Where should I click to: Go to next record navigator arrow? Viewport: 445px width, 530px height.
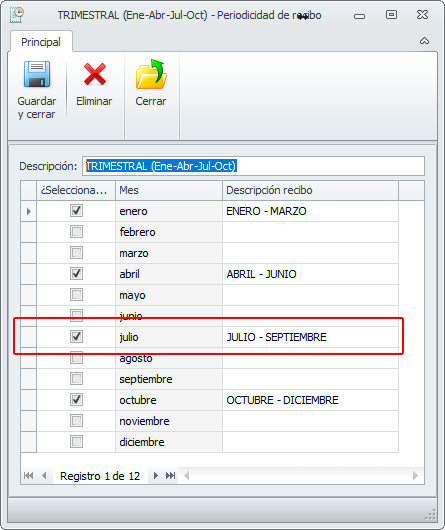pos(155,476)
